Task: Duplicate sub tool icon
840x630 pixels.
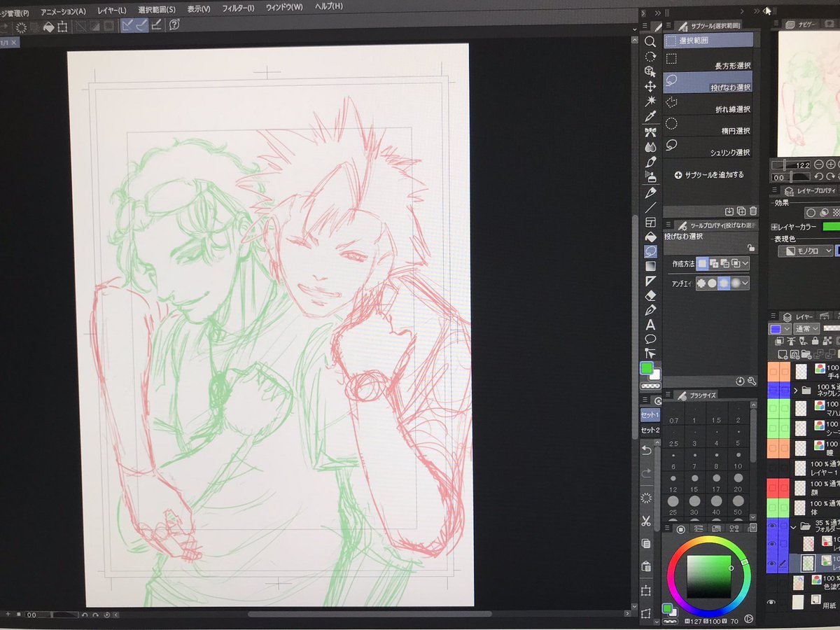Action: [741, 211]
